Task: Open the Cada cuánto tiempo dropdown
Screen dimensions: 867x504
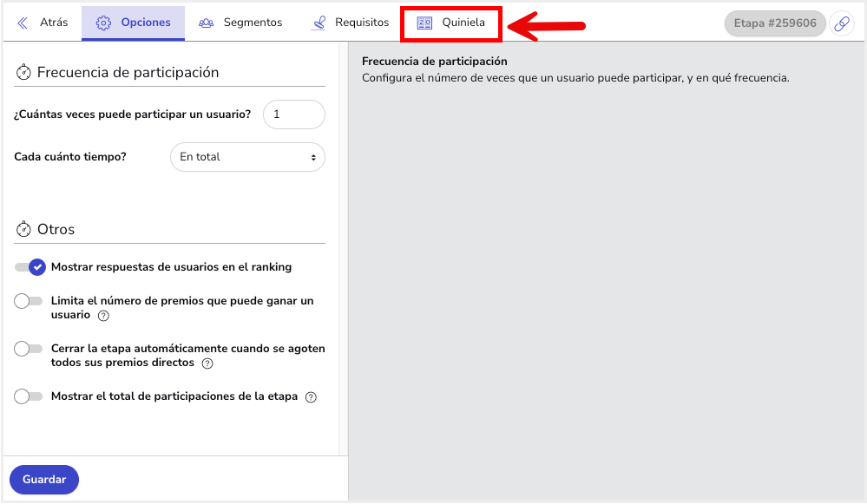Action: click(x=247, y=157)
